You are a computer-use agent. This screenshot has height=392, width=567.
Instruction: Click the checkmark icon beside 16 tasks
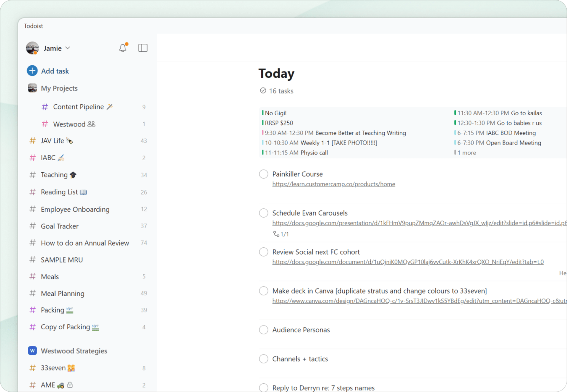pyautogui.click(x=263, y=91)
